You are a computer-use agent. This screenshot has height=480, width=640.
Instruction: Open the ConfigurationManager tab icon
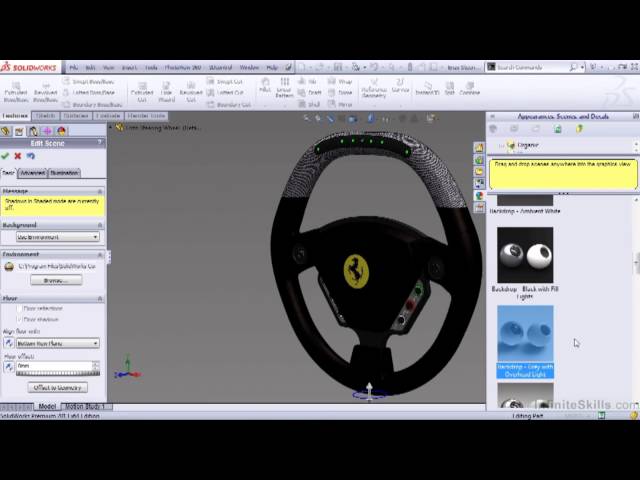click(33, 131)
